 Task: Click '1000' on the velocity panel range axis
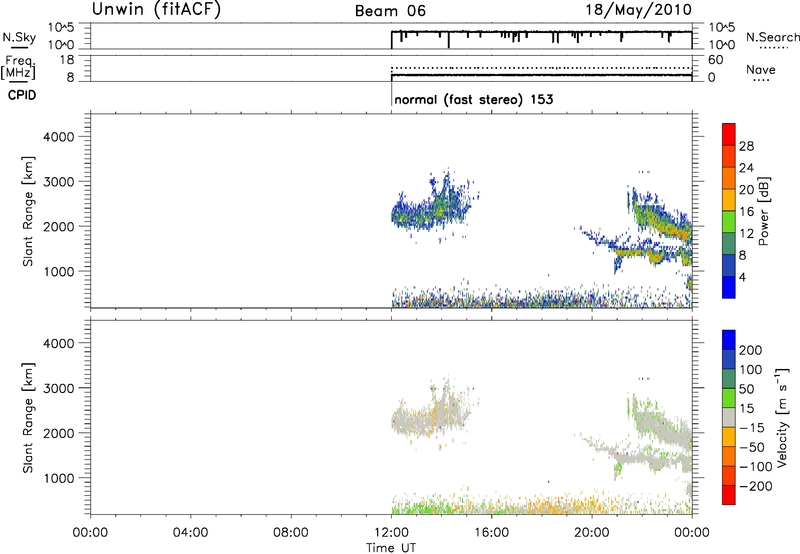point(59,478)
